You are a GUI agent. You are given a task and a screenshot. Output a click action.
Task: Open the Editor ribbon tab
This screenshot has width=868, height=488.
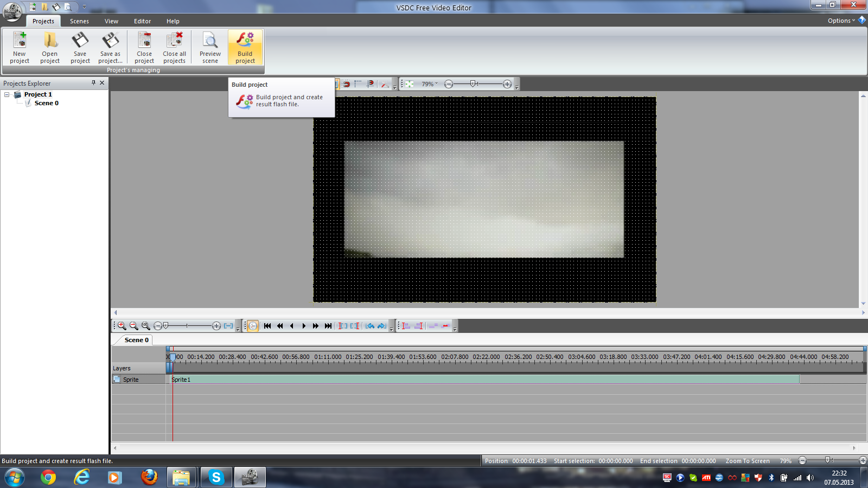point(143,21)
